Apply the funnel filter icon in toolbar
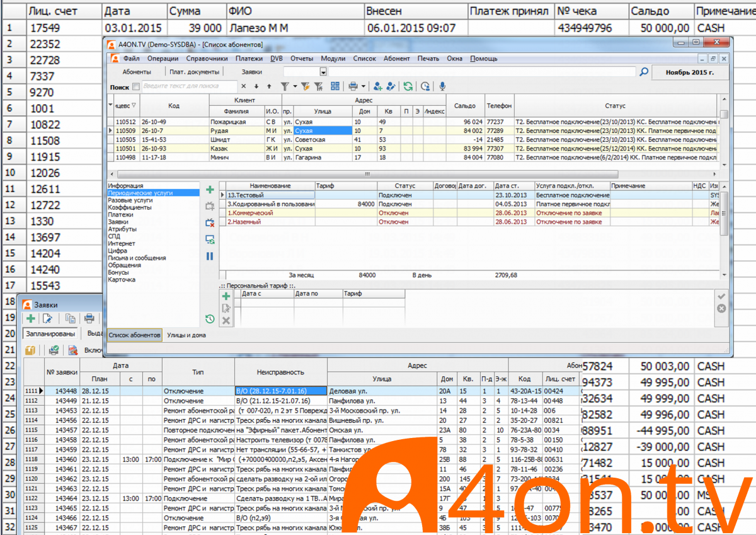The image size is (756, 535). (x=285, y=86)
